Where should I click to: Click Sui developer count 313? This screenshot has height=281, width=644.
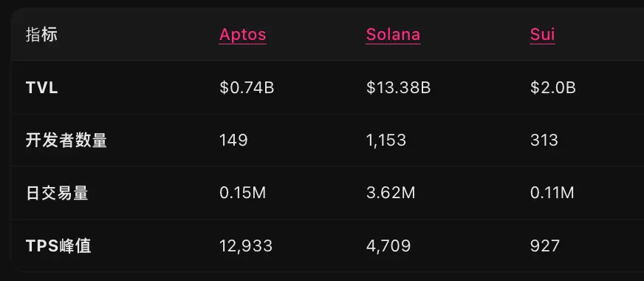[x=544, y=140]
